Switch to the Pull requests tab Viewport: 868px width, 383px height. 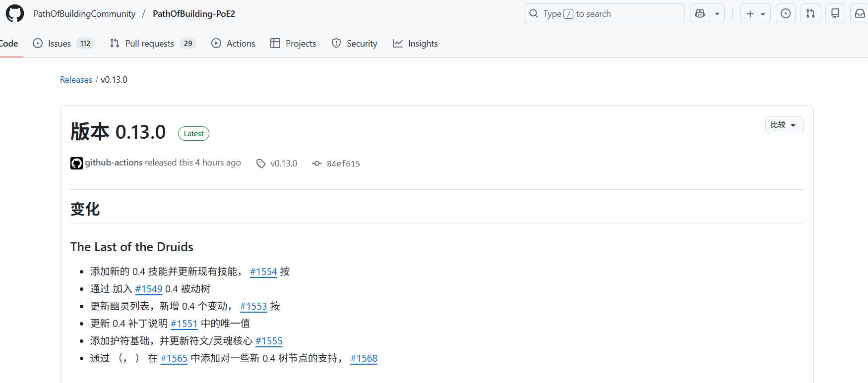tap(153, 44)
